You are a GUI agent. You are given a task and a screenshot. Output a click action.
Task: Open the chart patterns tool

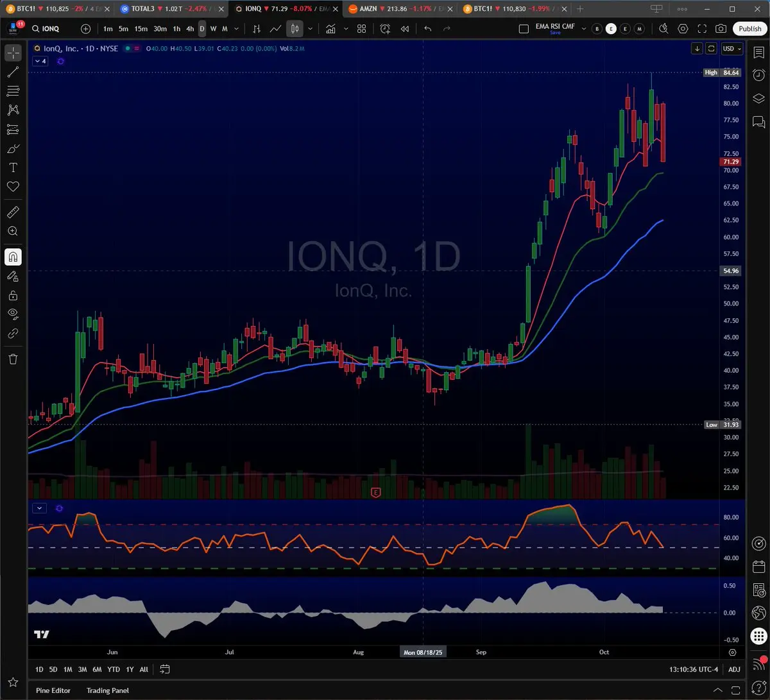(x=13, y=110)
